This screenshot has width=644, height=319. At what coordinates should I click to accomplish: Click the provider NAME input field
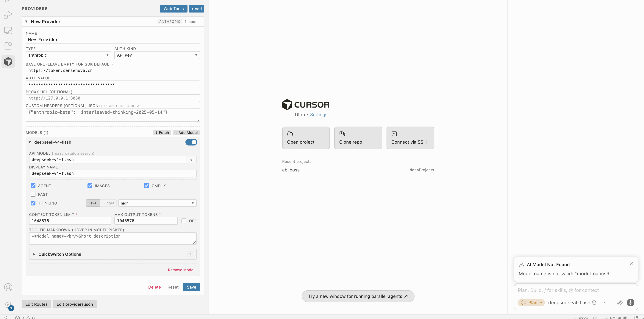(x=113, y=40)
